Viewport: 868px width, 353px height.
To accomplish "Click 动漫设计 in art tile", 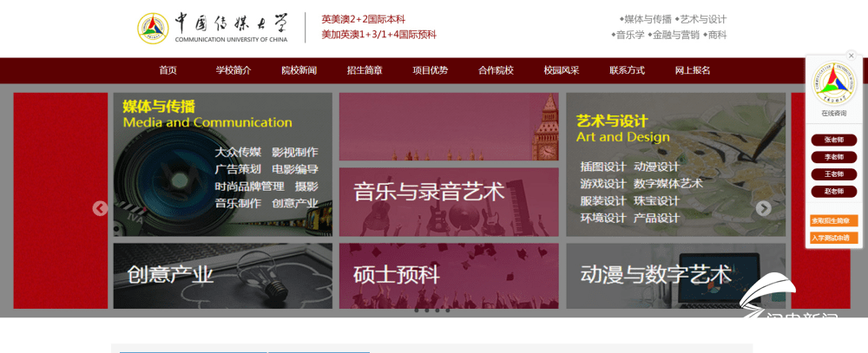I will [x=656, y=167].
